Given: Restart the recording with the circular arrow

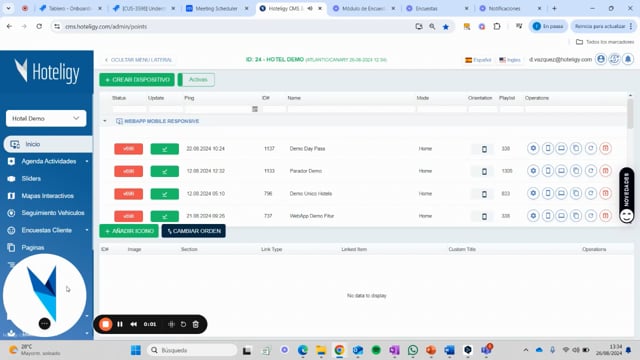Looking at the screenshot, I should coord(183,324).
